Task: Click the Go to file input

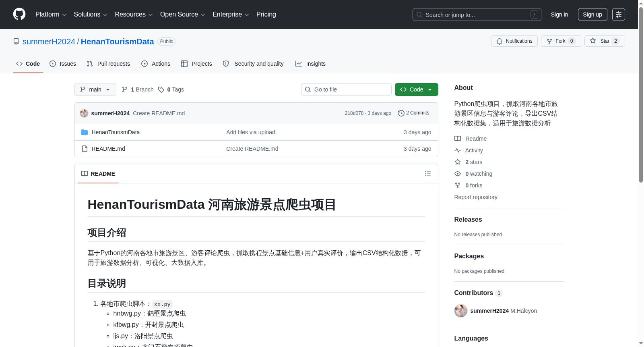Action: pyautogui.click(x=346, y=89)
